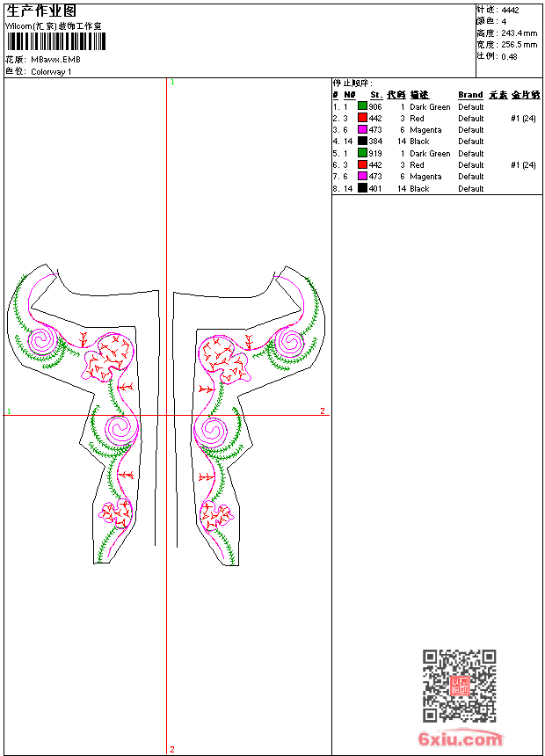Click the title 生产作业图

[41, 11]
